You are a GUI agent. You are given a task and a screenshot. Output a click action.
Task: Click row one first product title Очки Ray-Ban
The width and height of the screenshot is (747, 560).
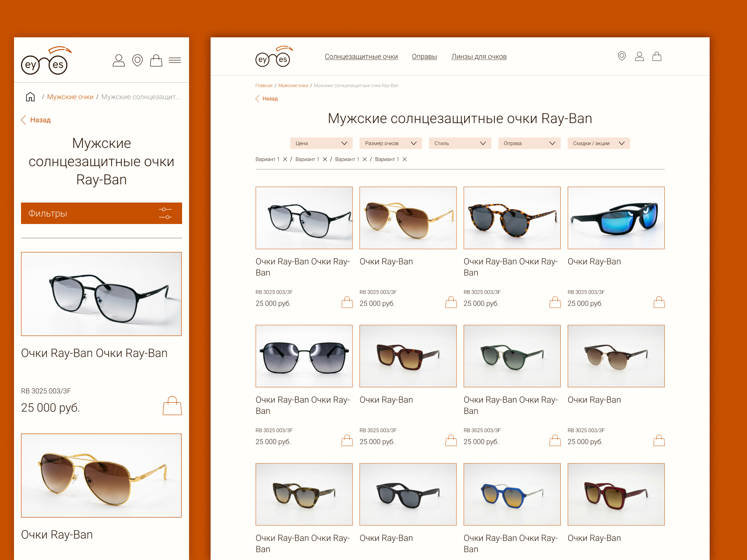pyautogui.click(x=303, y=267)
